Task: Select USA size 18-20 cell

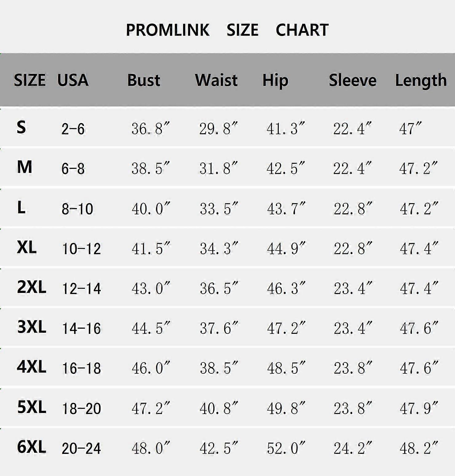Action: click(81, 409)
